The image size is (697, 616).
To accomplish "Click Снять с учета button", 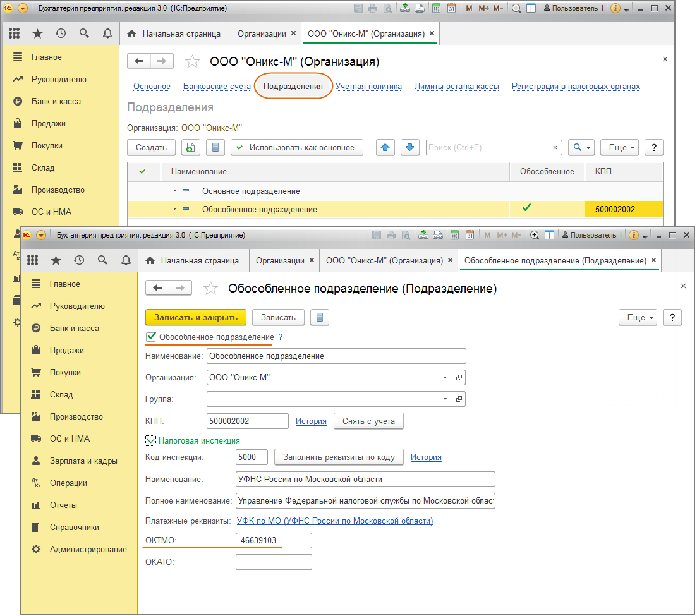I will click(x=368, y=421).
